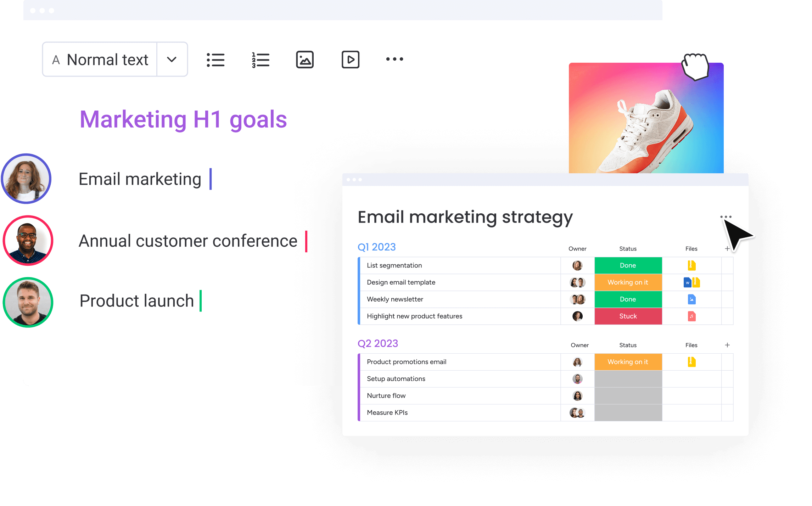Add a column to Q2 2023 group
The width and height of the screenshot is (812, 506).
coord(727,345)
